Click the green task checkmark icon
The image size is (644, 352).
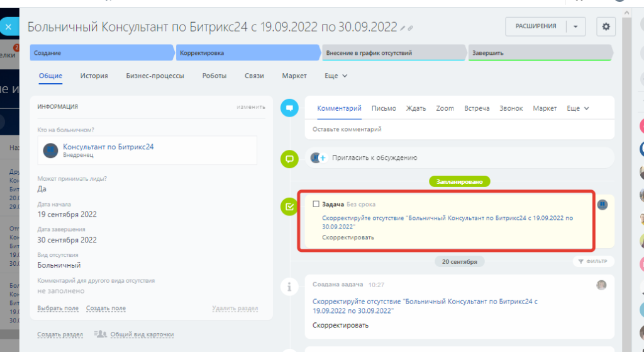coord(289,207)
